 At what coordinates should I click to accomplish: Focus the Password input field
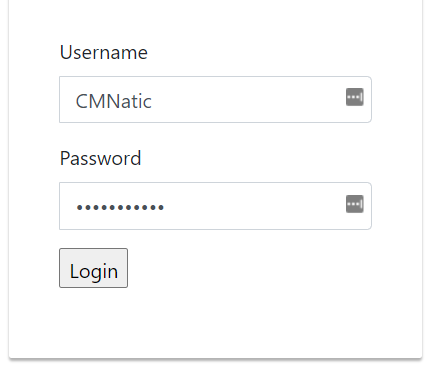tap(215, 206)
